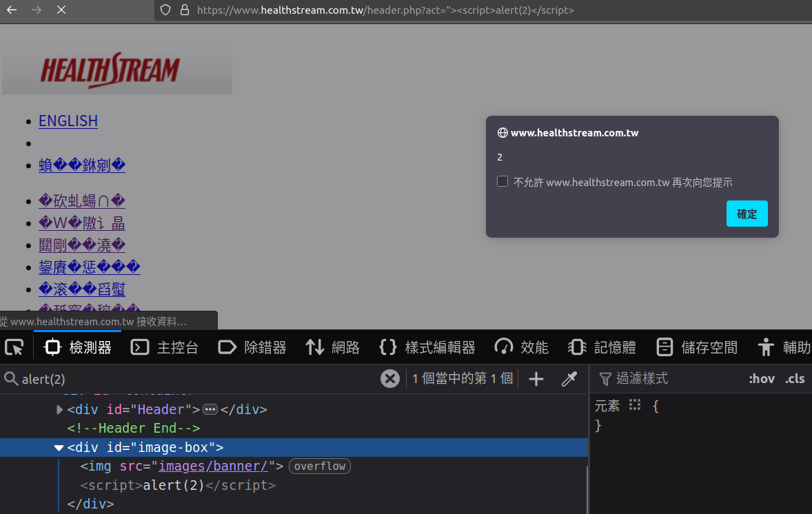
Task: Open the 儲存空間 storage tab
Action: (696, 347)
